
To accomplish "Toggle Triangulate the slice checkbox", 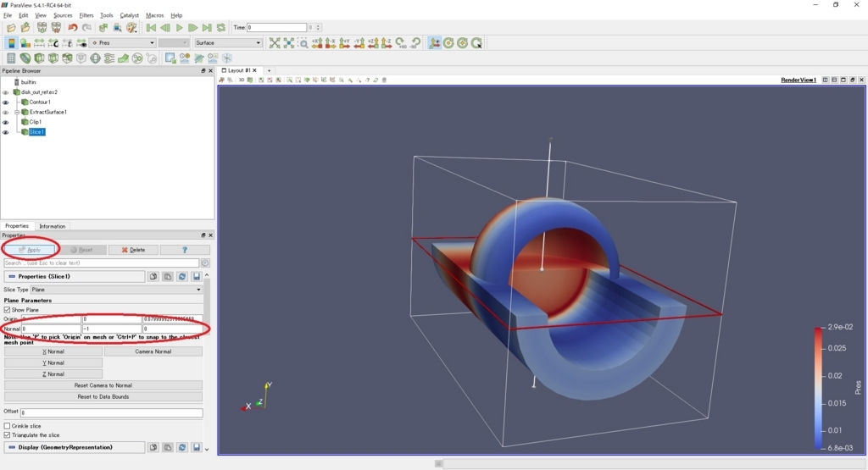I will pyautogui.click(x=7, y=435).
